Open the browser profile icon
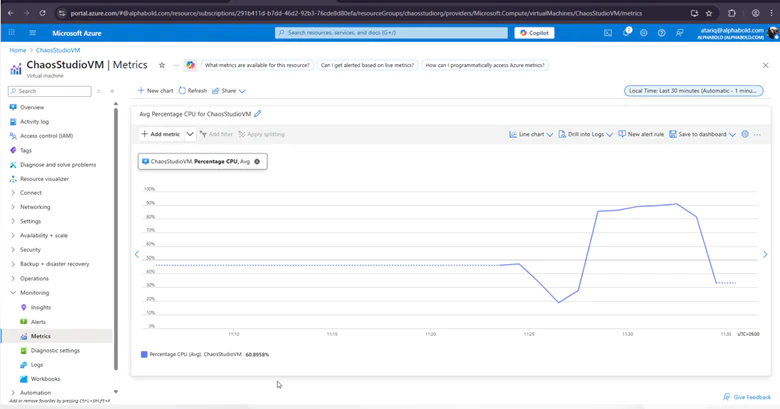This screenshot has height=409, width=780. click(756, 13)
